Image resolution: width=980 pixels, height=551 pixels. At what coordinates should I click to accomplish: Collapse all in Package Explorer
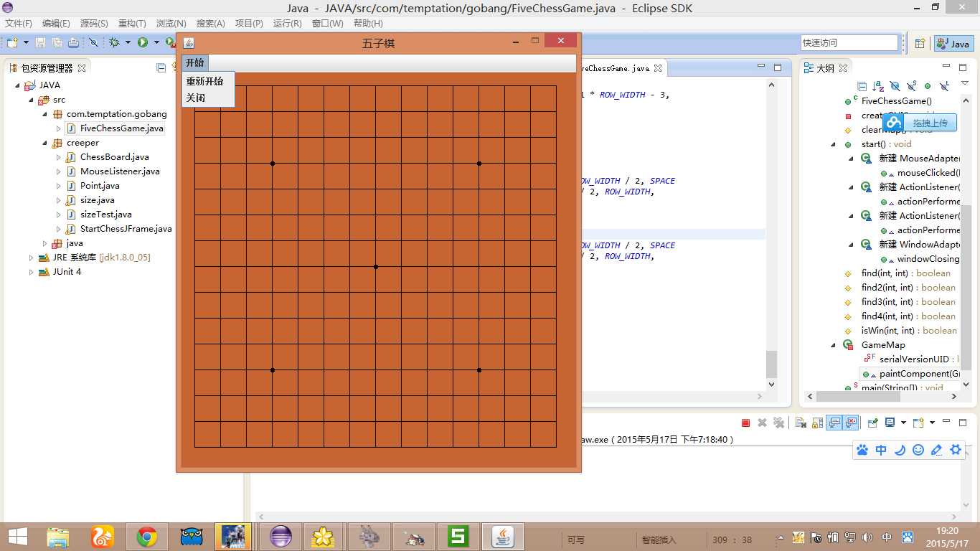click(161, 68)
